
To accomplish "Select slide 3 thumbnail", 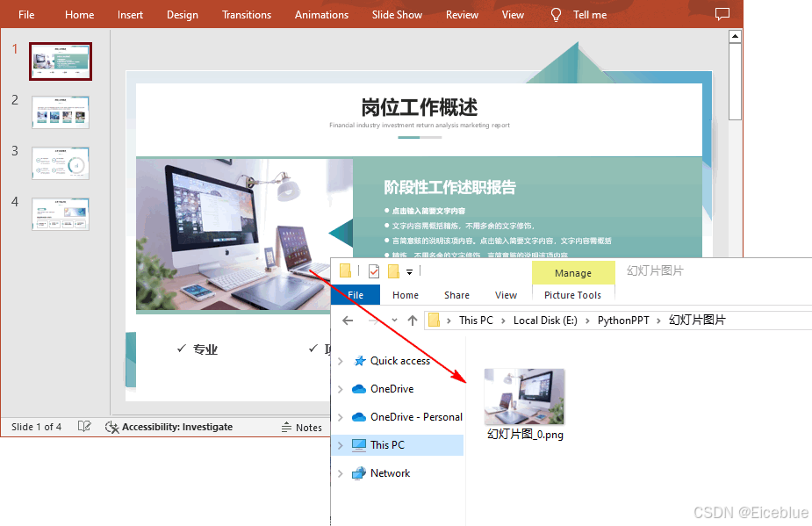I will [x=61, y=162].
